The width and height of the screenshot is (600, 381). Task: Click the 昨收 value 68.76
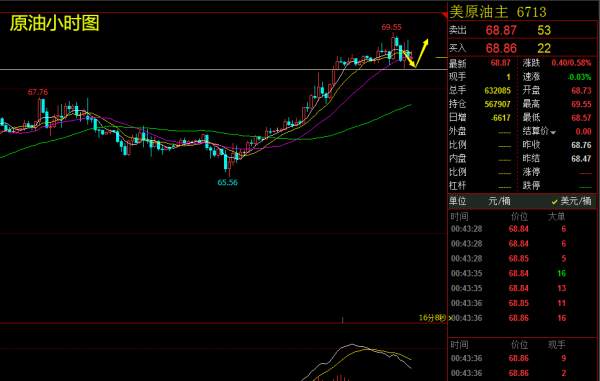coord(581,145)
